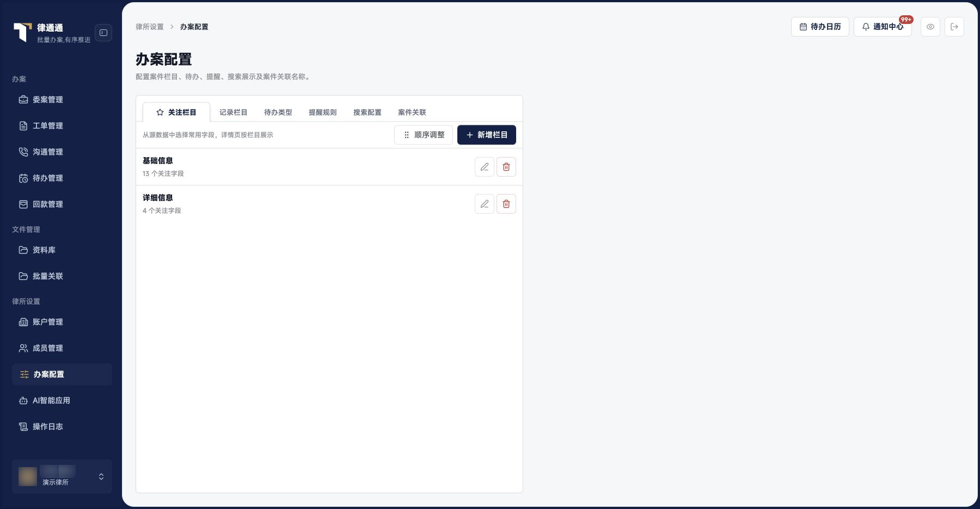This screenshot has width=980, height=509.
Task: Edit the 基础信息 column with pencil icon
Action: click(x=485, y=167)
